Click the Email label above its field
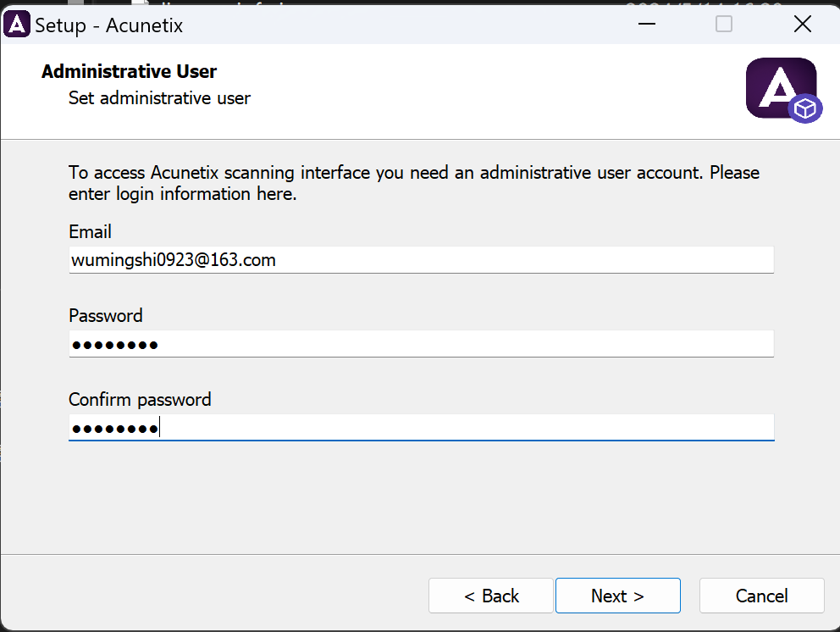Image resolution: width=840 pixels, height=632 pixels. [90, 231]
